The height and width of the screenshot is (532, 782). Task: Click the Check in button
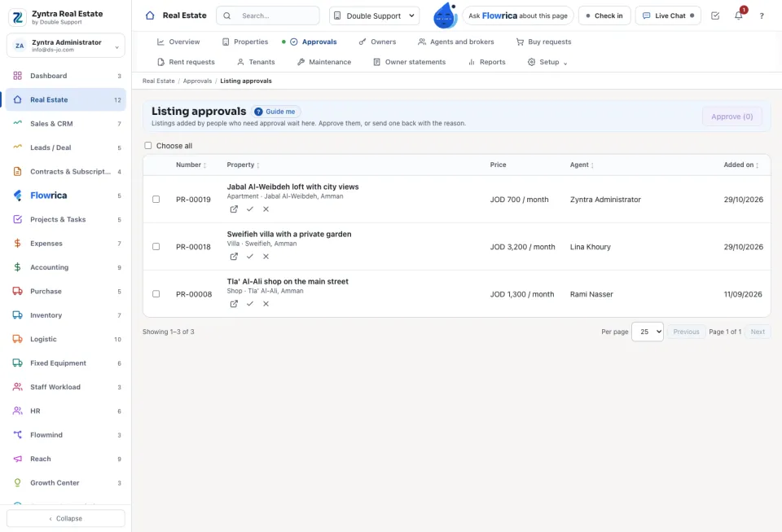[x=604, y=15]
